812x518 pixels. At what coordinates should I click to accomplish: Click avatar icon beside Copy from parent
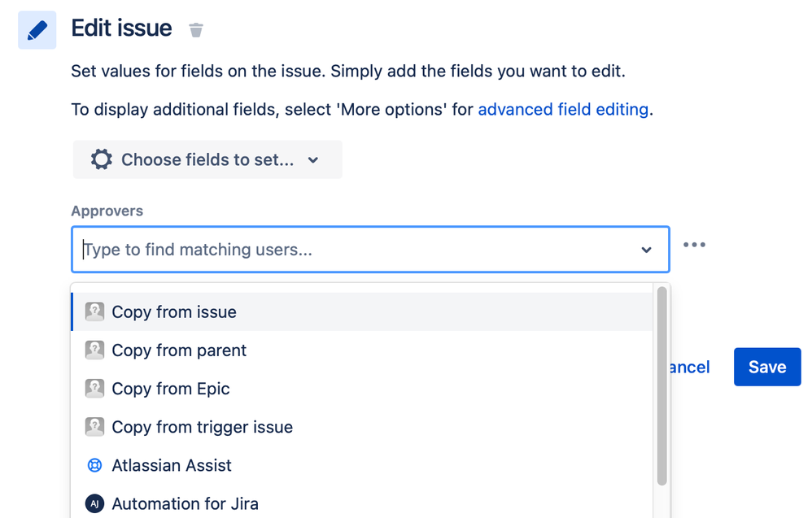[x=95, y=350]
